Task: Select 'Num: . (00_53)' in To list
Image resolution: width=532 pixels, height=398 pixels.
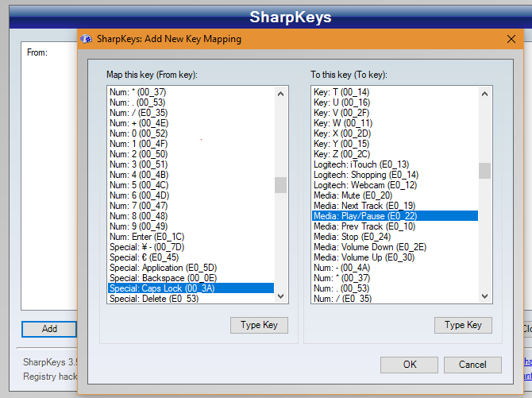Action: click(x=395, y=288)
